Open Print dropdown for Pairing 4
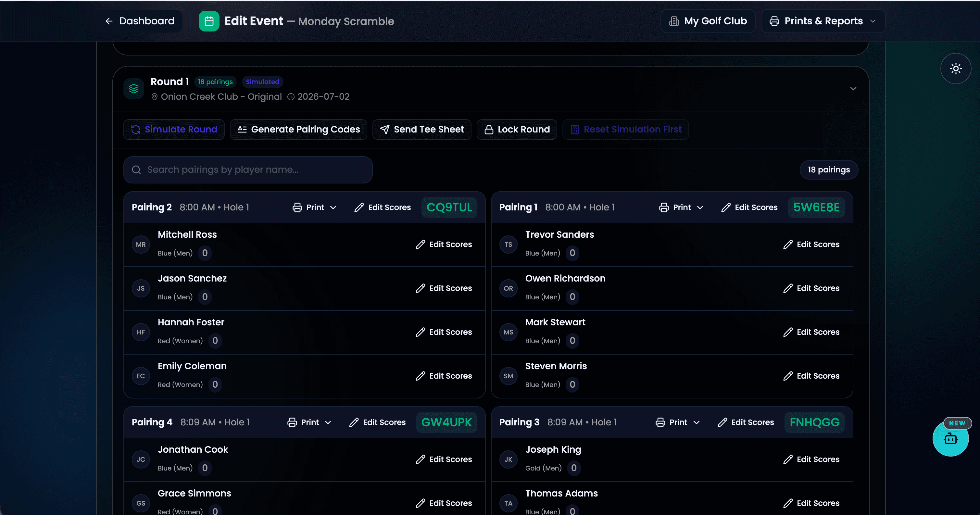Screen dimensions: 980x515 coord(309,422)
